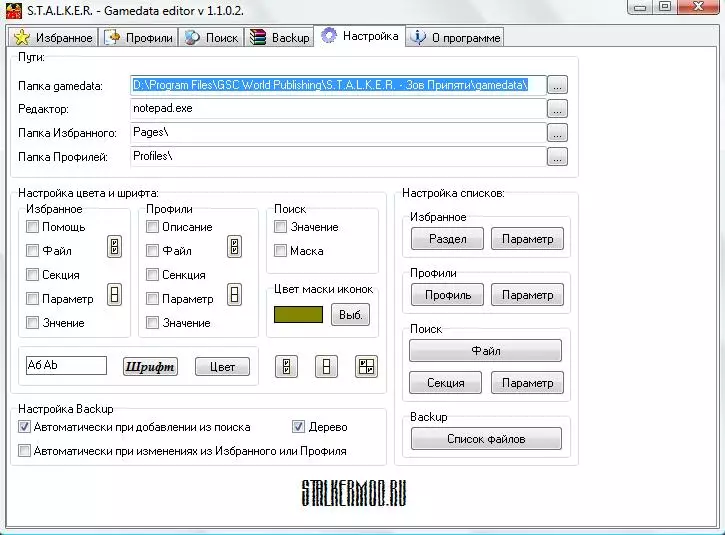Switch to the Профили tab

(x=138, y=37)
